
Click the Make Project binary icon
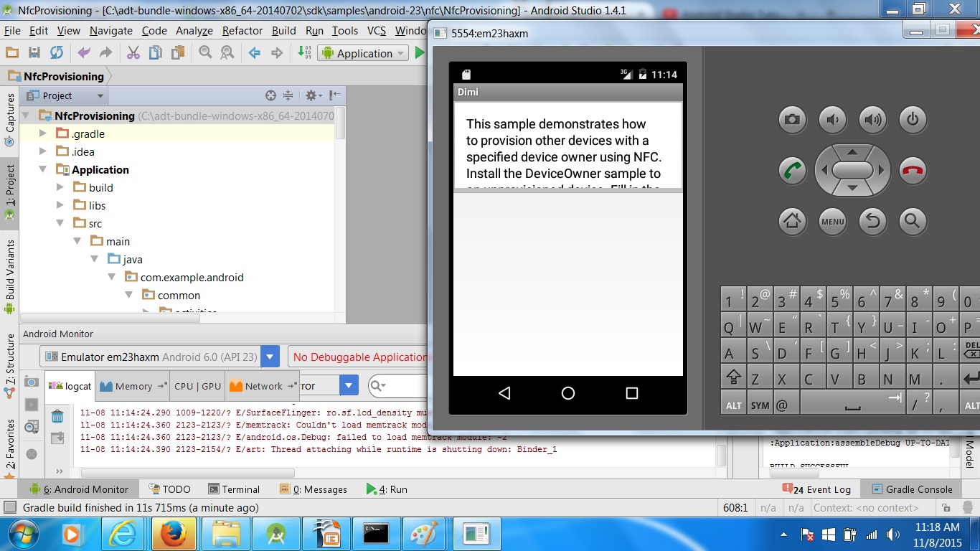click(304, 52)
